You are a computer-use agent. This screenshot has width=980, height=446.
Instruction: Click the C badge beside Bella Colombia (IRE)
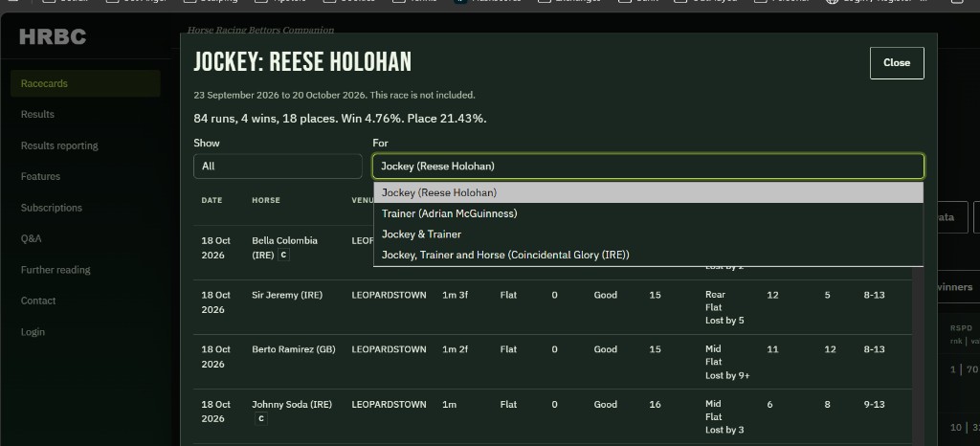click(x=283, y=255)
